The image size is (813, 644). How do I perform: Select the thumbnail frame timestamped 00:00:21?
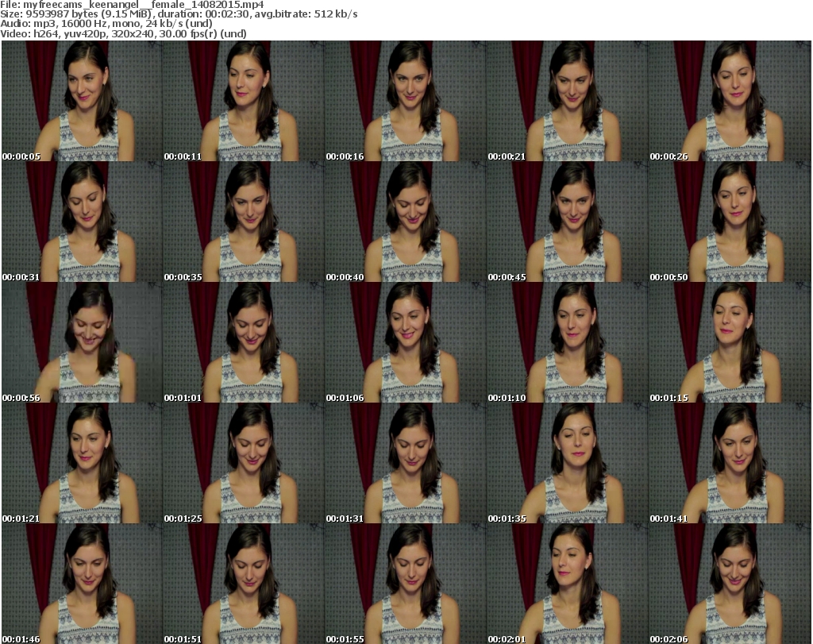(567, 101)
